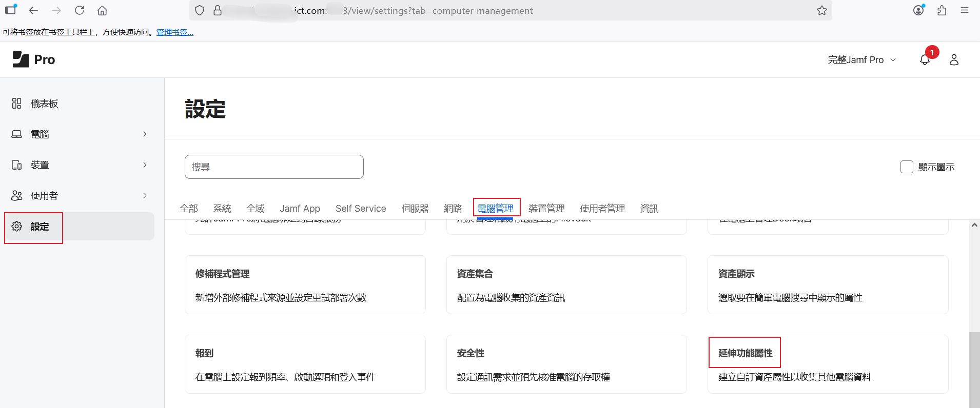Bookmark page with the star icon
This screenshot has height=408, width=980.
click(821, 10)
